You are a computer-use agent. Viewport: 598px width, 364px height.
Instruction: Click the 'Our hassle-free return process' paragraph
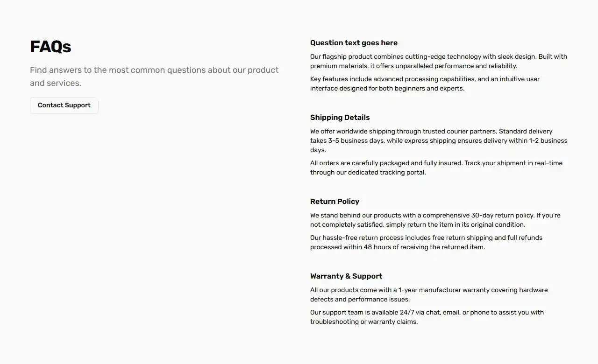[x=426, y=242]
